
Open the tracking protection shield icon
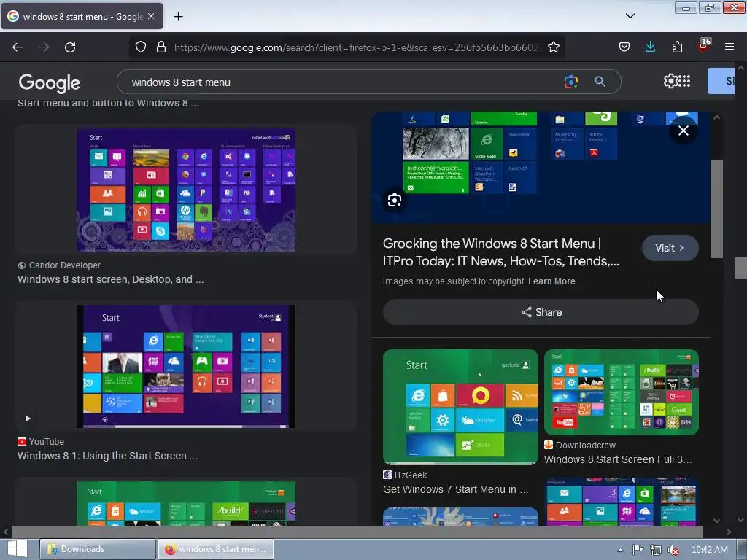(141, 47)
